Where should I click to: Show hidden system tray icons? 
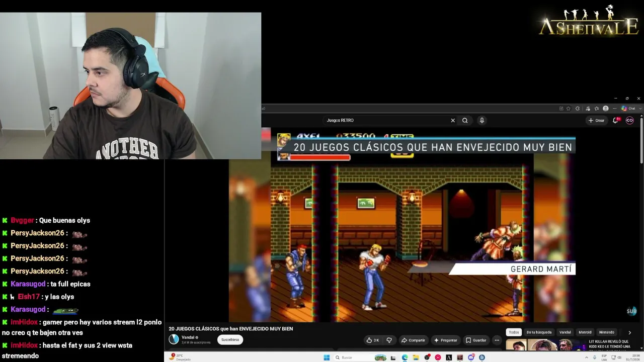click(586, 357)
